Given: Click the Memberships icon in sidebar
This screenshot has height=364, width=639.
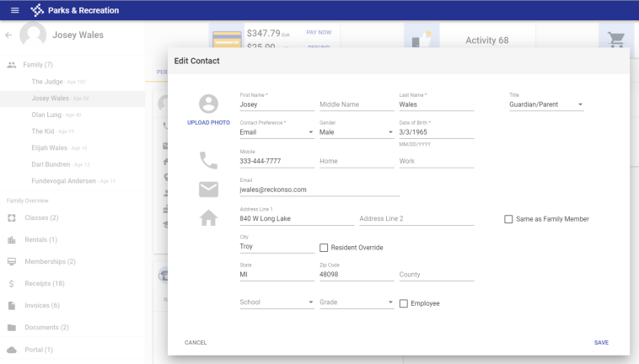Looking at the screenshot, I should (x=12, y=262).
